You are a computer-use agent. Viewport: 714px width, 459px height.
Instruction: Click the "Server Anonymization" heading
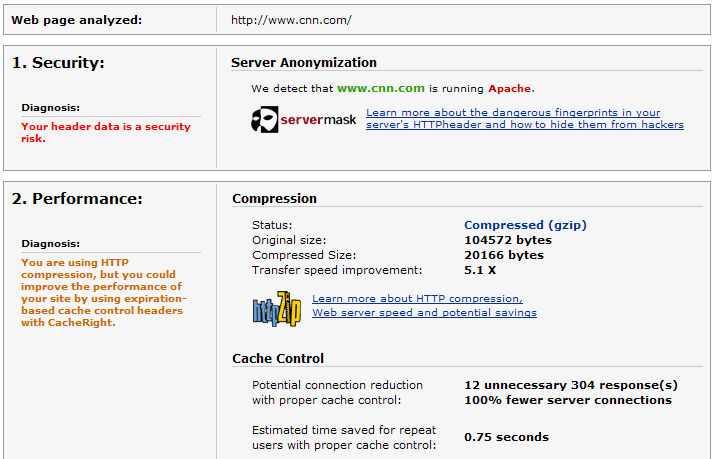pos(304,62)
